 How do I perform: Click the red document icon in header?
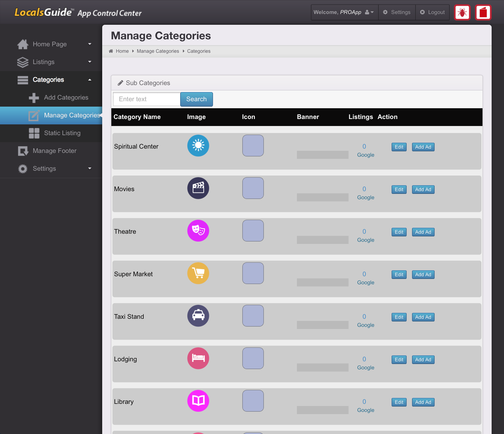tap(483, 12)
